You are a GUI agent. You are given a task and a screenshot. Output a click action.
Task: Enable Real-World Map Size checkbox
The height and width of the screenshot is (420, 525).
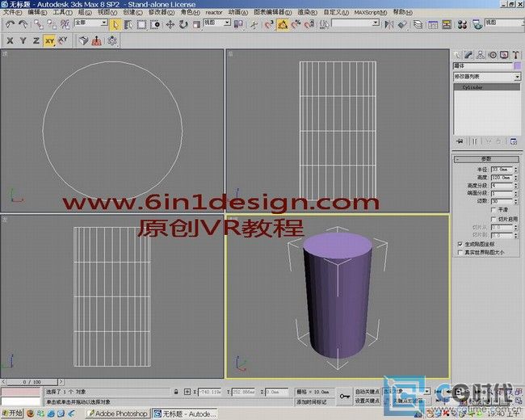click(460, 252)
